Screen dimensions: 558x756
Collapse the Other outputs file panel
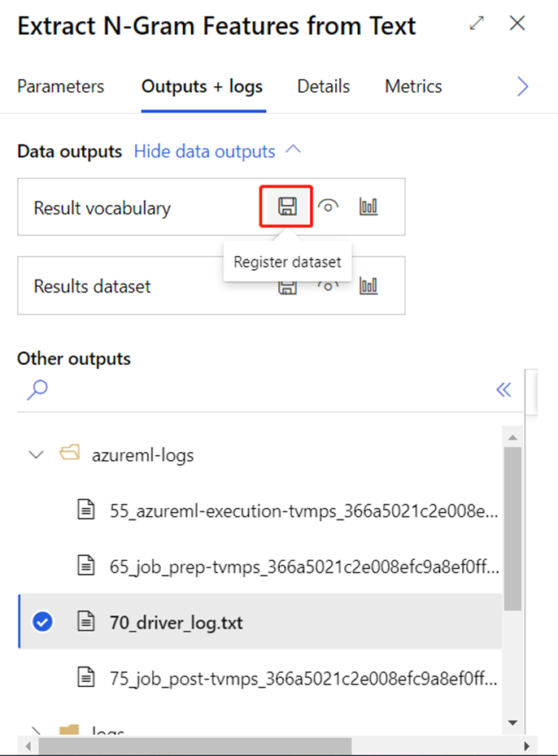(504, 389)
